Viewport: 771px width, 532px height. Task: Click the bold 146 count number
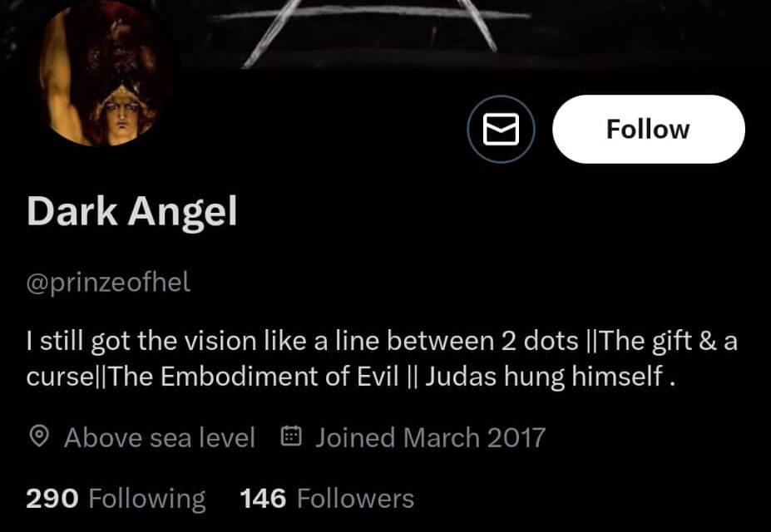coord(263,499)
